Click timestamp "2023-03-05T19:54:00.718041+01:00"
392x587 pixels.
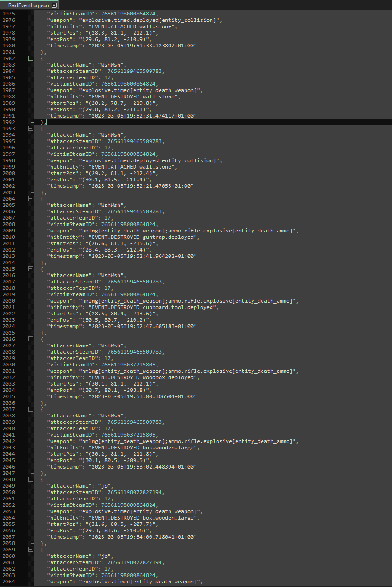point(143,537)
